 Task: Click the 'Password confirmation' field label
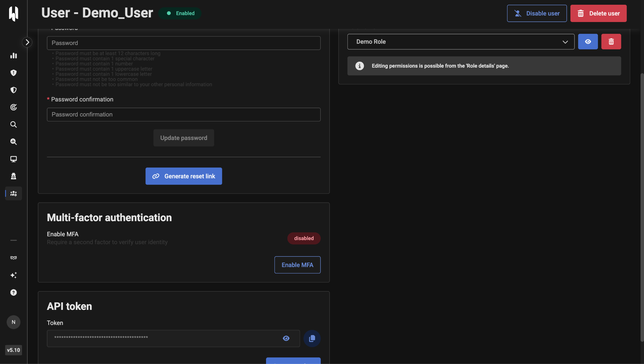tap(82, 99)
